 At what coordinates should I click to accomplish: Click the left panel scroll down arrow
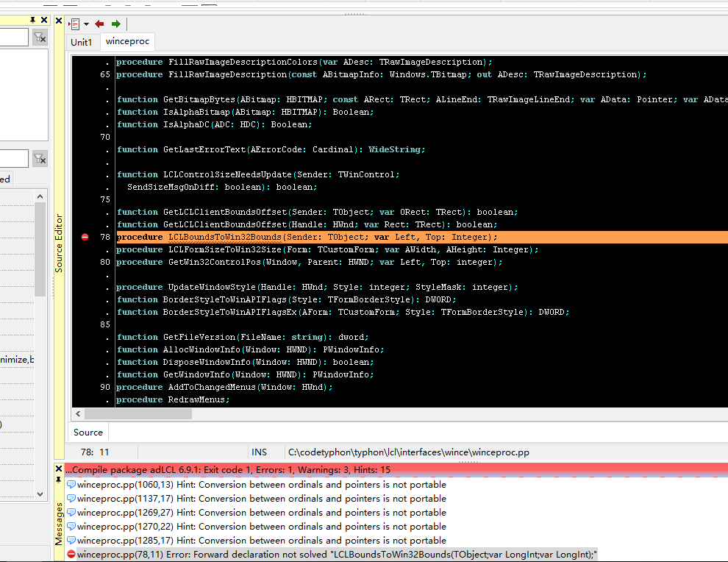coord(40,494)
